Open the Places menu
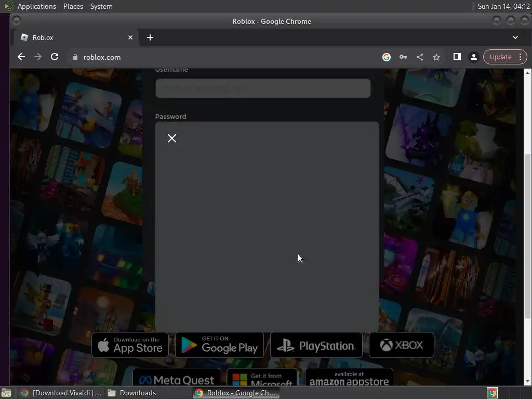 [73, 6]
